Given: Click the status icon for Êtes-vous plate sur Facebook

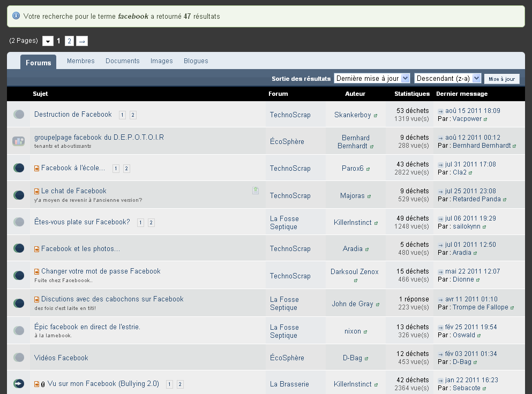Looking at the screenshot, I should pyautogui.click(x=19, y=222).
